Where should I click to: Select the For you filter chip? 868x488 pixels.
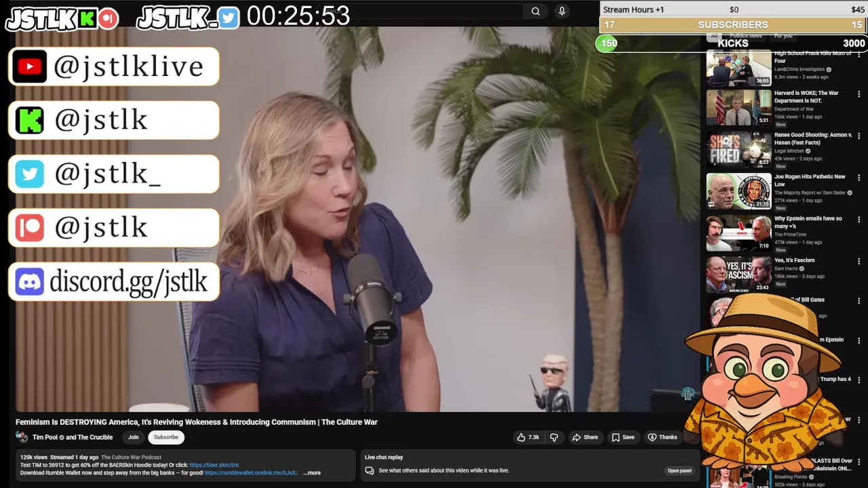pos(783,36)
